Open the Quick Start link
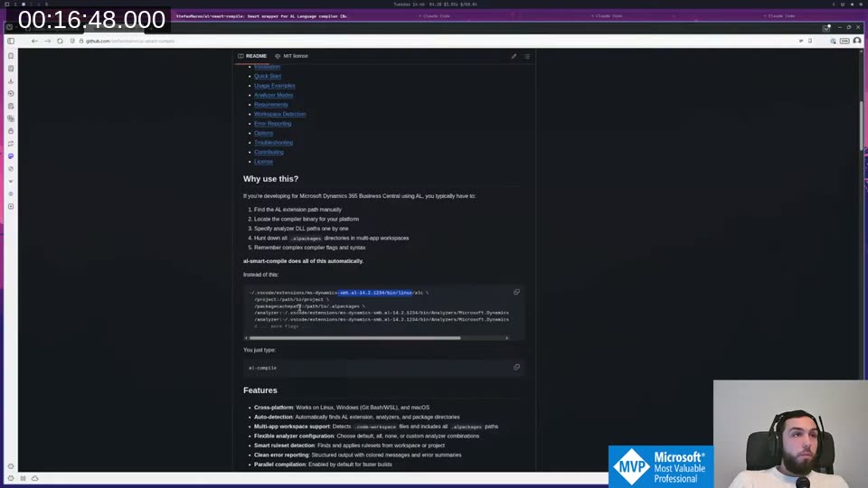Screen dimensions: 868x488 coord(268,76)
